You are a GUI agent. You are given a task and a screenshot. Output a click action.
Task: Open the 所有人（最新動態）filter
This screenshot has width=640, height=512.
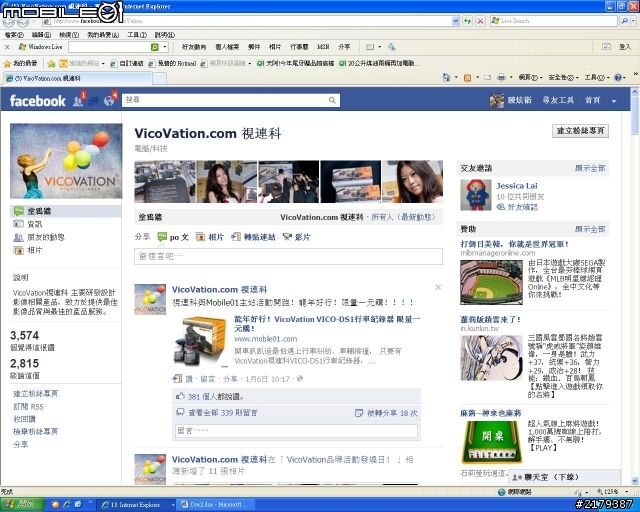tap(403, 217)
